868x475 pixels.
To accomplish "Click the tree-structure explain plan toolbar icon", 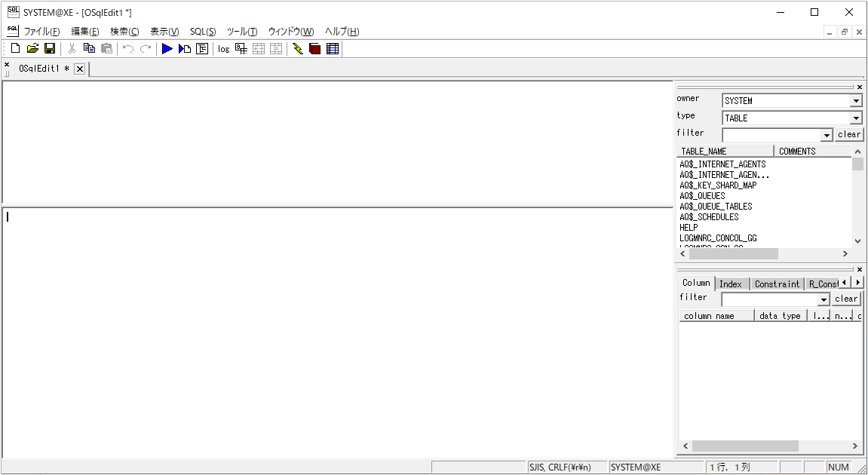I will (x=203, y=49).
